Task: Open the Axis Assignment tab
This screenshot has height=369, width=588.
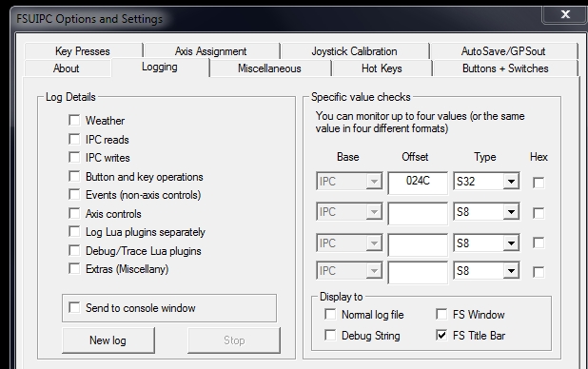Action: [211, 51]
